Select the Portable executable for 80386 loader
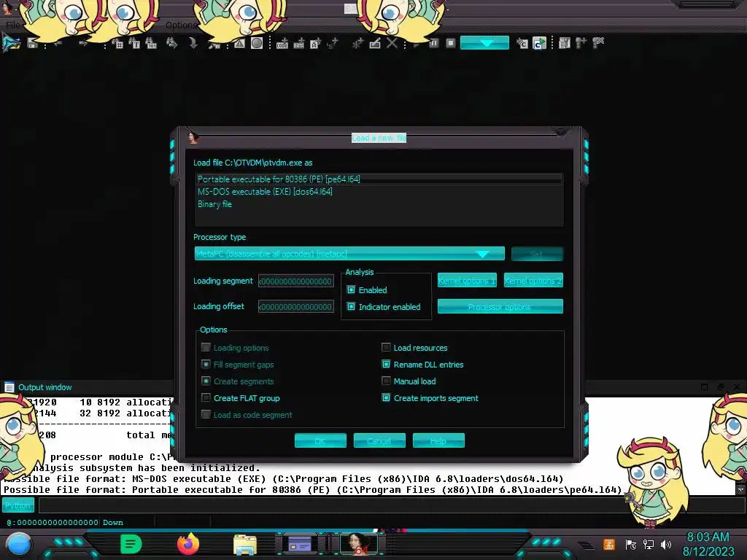 point(379,179)
